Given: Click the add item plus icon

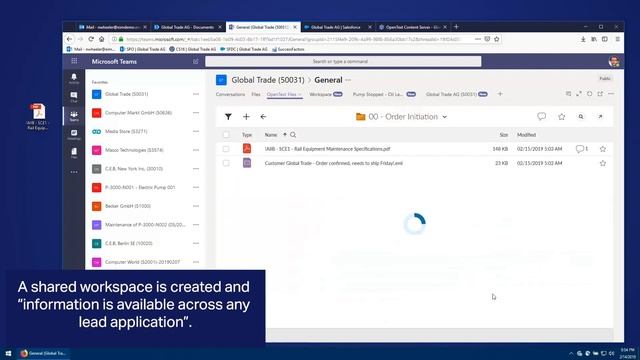Looking at the screenshot, I should (246, 117).
